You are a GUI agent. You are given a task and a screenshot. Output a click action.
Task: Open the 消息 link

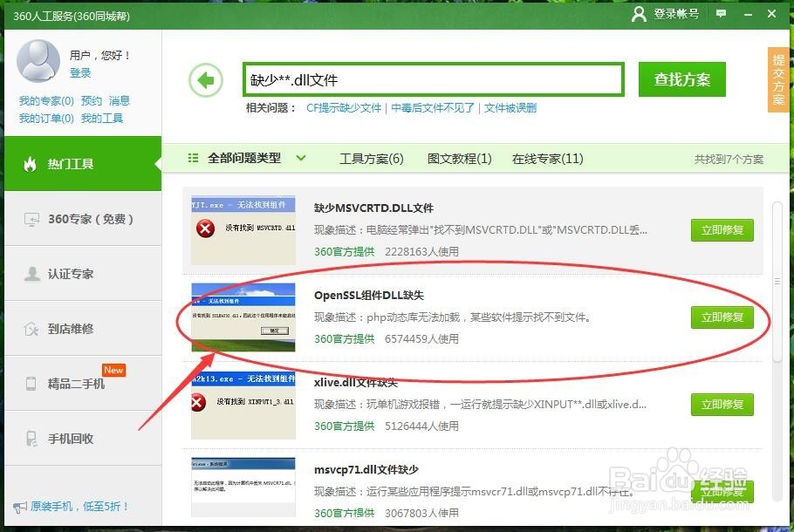(120, 100)
